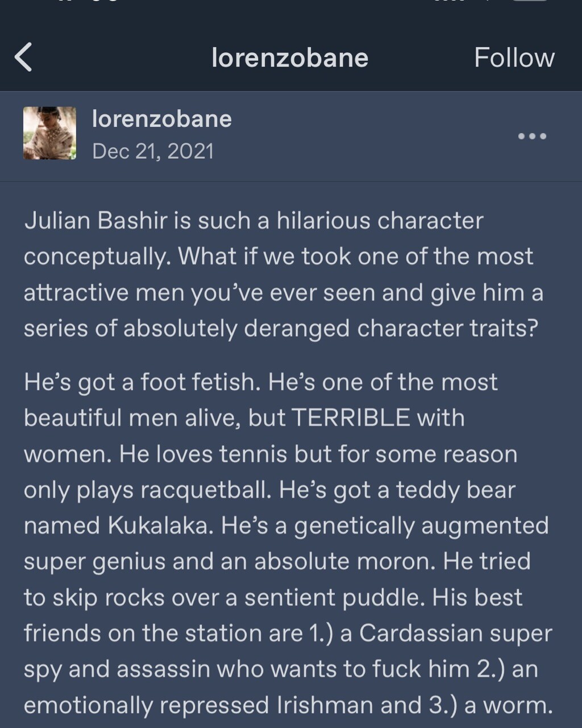Click the post date Dec 21, 2021
The image size is (582, 728).
point(153,151)
